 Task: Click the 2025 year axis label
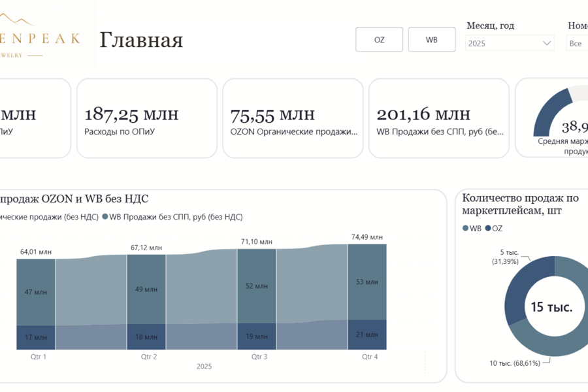pyautogui.click(x=204, y=367)
